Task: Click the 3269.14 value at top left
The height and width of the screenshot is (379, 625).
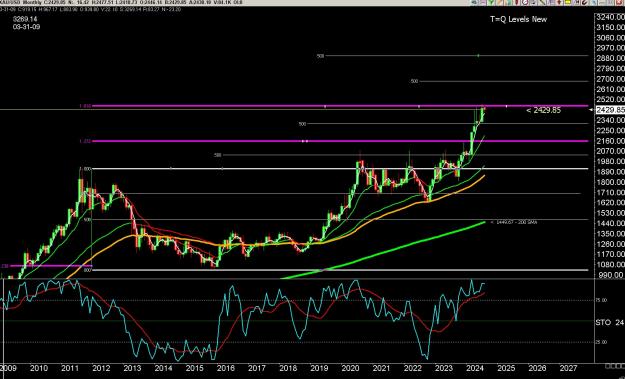Action: [x=25, y=19]
